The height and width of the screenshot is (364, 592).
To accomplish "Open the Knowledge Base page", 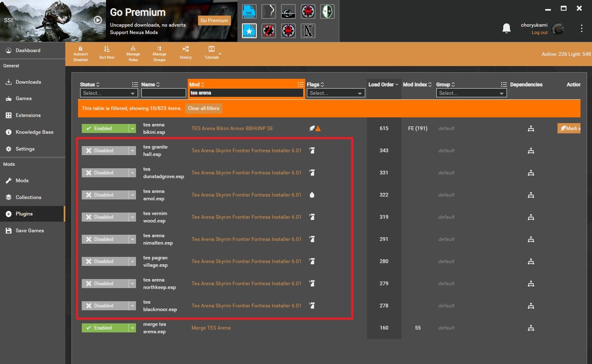I will click(x=32, y=132).
